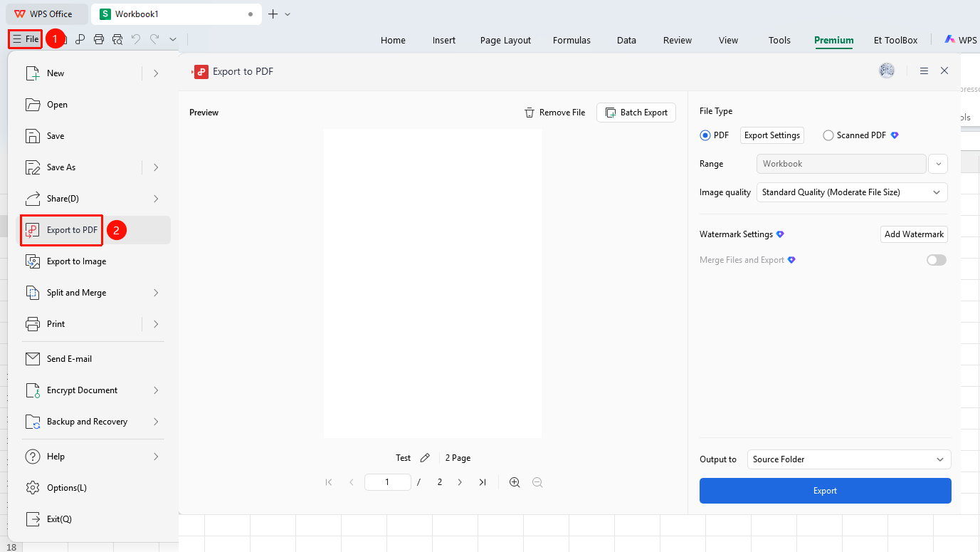Viewport: 980px width, 552px height.
Task: Zoom out on the PDF preview
Action: [x=537, y=482]
